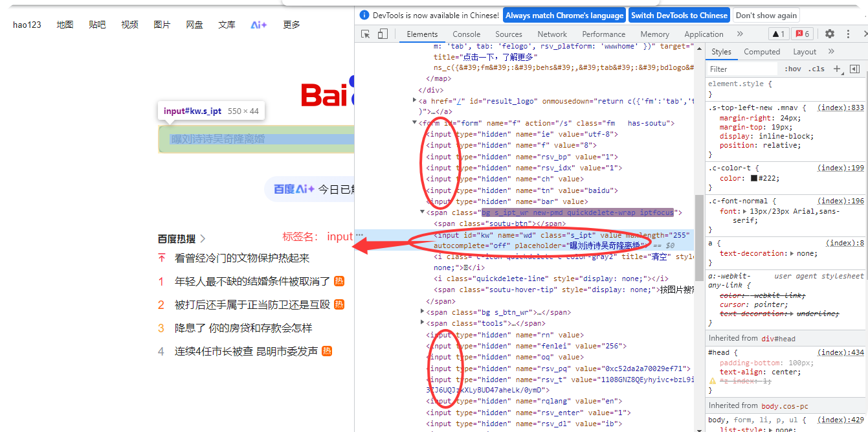Viewport: 868px width, 432px height.
Task: Click the 热 badge after 被打后还手属于正当防卫还是互殴
Action: coord(339,304)
